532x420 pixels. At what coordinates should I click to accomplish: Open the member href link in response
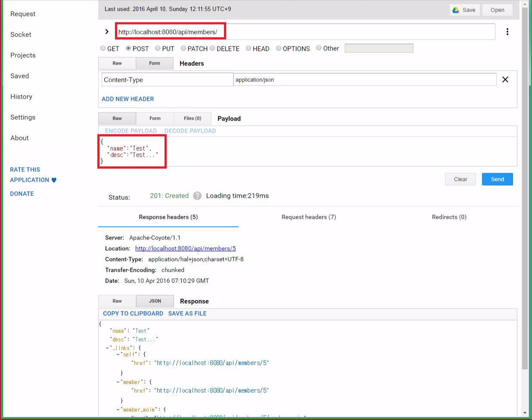coord(212,390)
